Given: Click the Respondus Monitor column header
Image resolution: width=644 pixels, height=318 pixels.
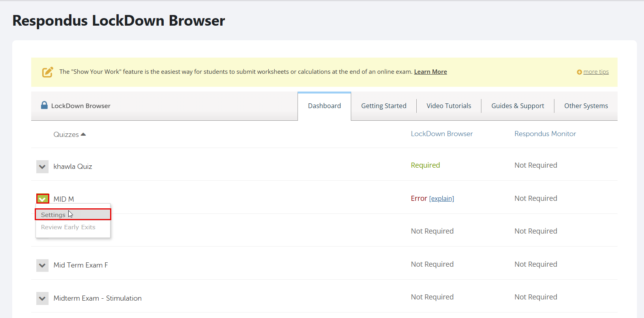Looking at the screenshot, I should click(x=545, y=134).
